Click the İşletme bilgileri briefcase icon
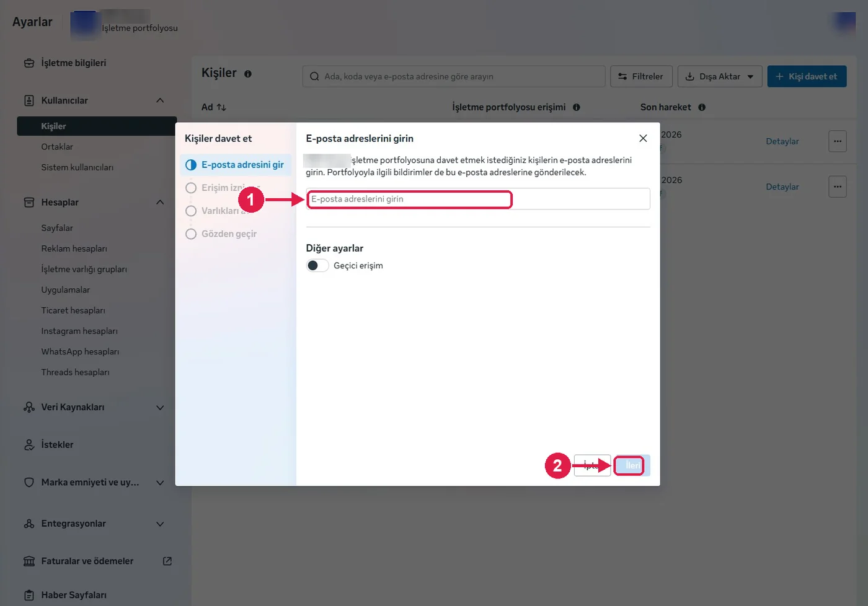 29,63
